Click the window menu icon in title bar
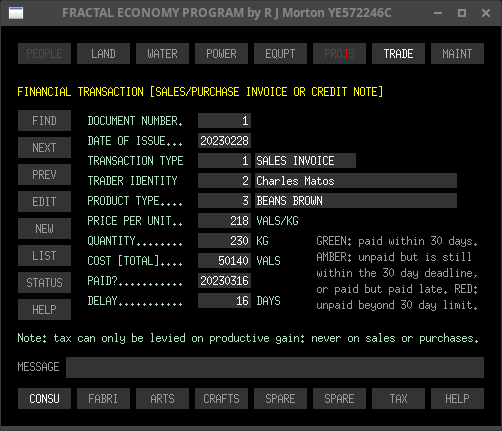Screen dimensions: 502x431 16,13
